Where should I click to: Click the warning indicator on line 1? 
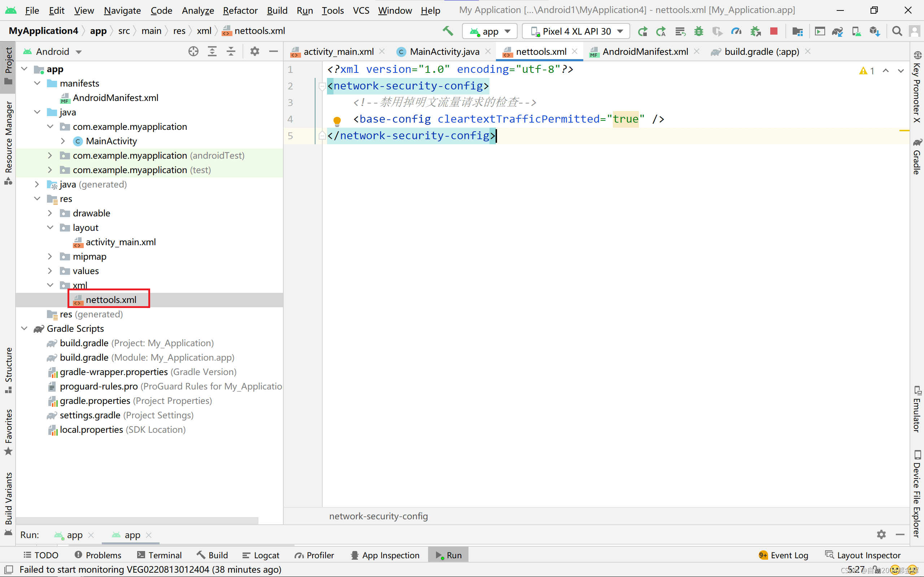pos(862,70)
